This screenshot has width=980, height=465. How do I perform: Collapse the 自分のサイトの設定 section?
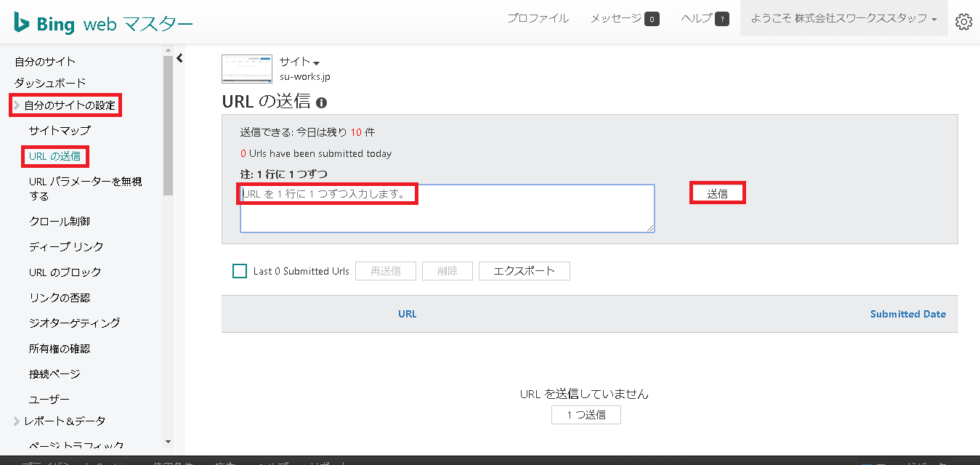tap(17, 105)
